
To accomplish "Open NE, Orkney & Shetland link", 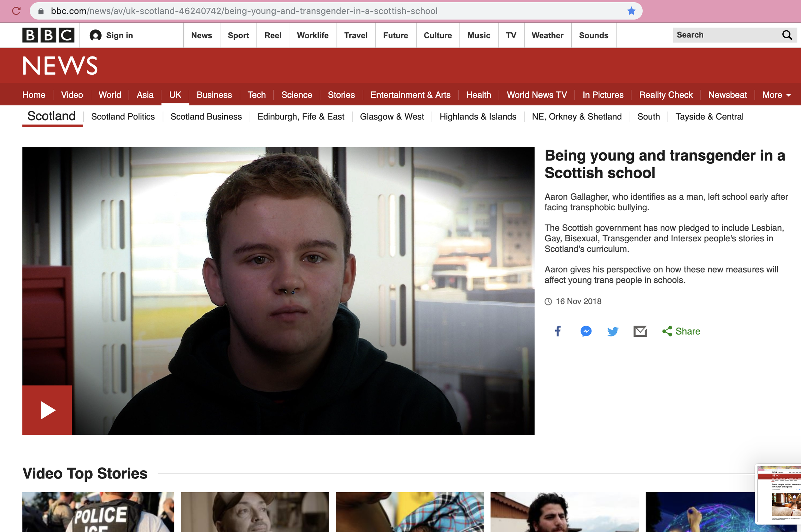I will point(577,117).
